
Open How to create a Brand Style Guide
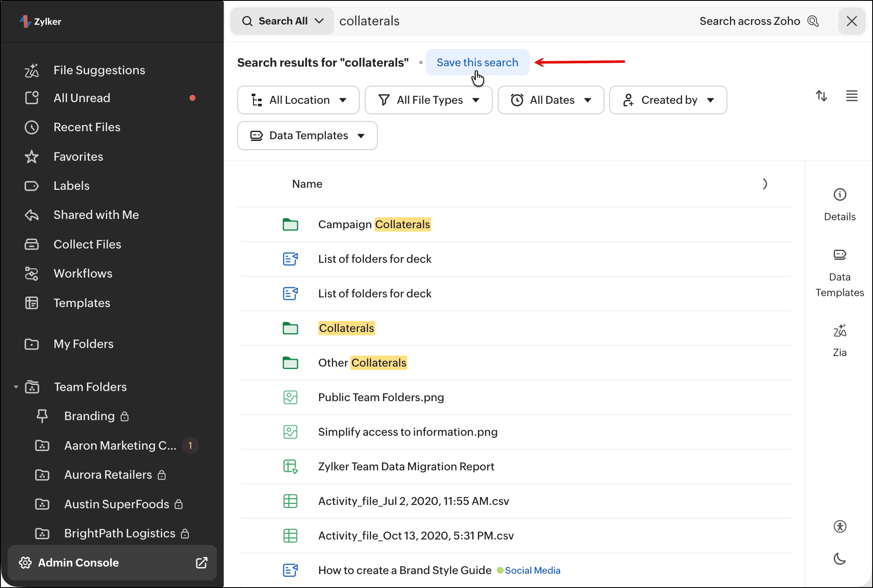coord(405,570)
